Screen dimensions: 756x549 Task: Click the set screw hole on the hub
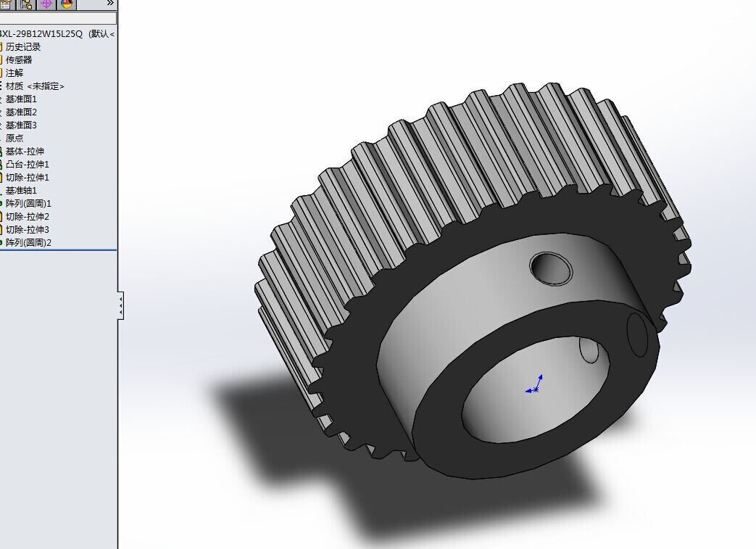point(551,268)
